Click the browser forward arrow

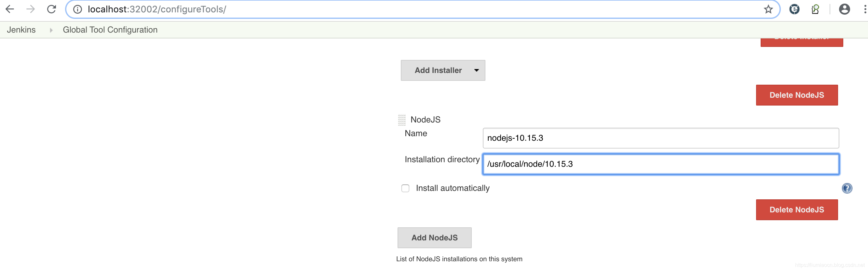(x=31, y=9)
